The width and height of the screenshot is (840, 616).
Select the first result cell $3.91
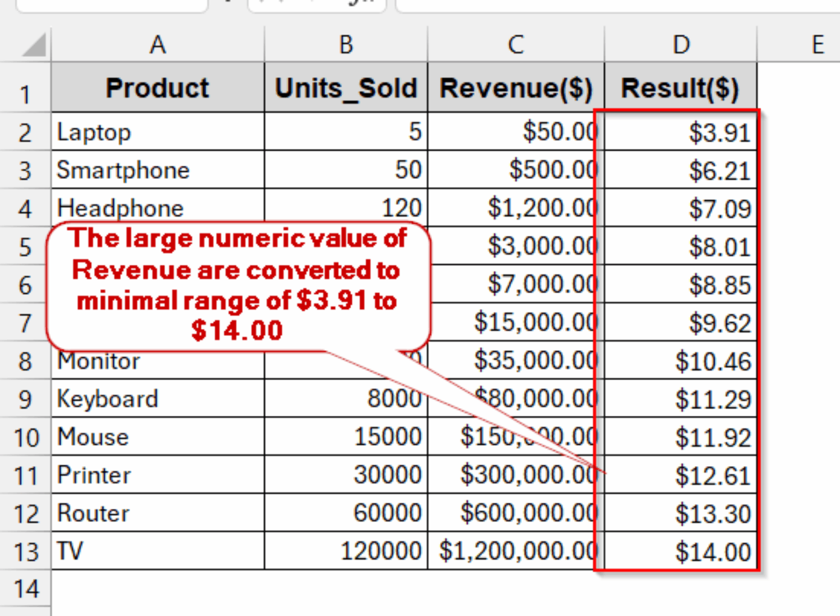680,131
